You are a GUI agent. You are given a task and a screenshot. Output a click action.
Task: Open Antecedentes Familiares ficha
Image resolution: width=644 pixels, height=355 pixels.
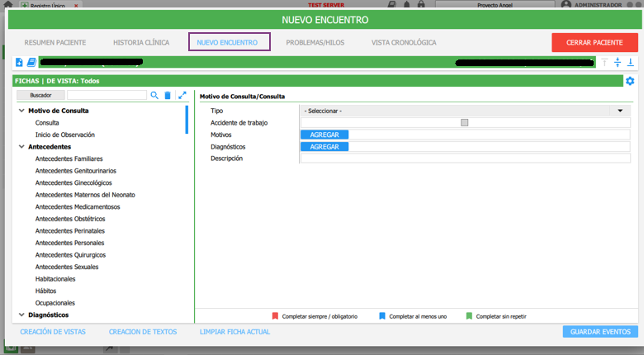(69, 159)
